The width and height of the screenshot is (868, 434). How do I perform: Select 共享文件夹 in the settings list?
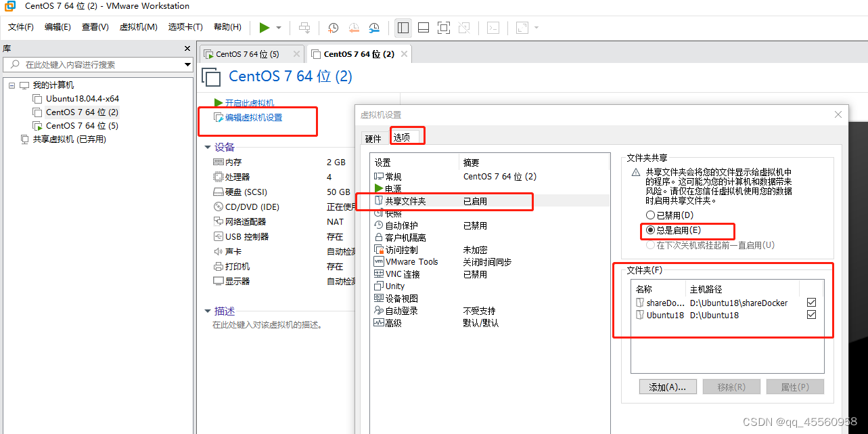[405, 201]
